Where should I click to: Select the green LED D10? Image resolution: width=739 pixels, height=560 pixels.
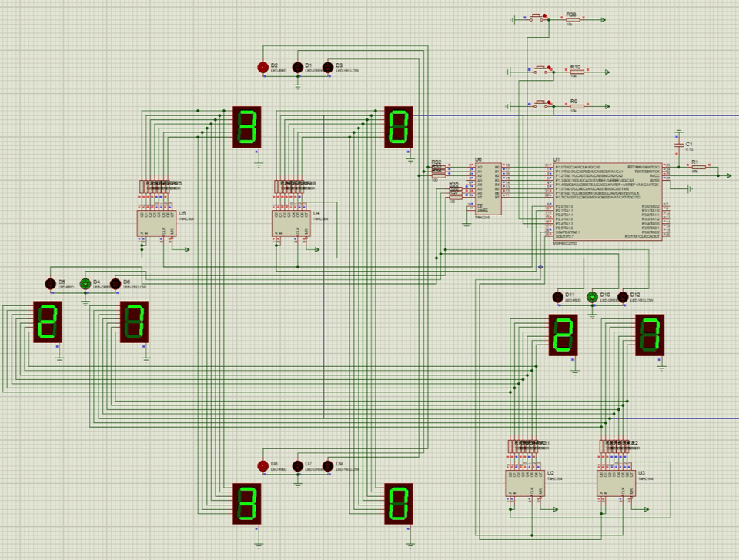tap(593, 296)
